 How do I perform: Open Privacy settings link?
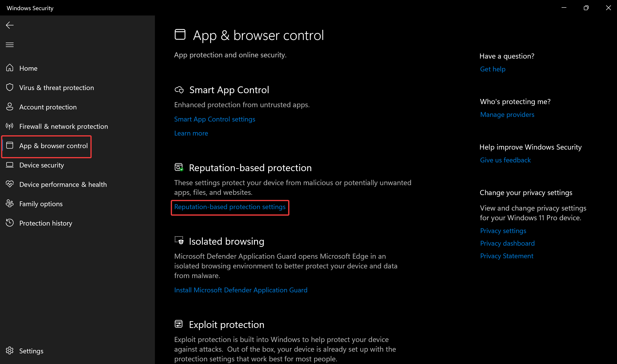tap(503, 231)
